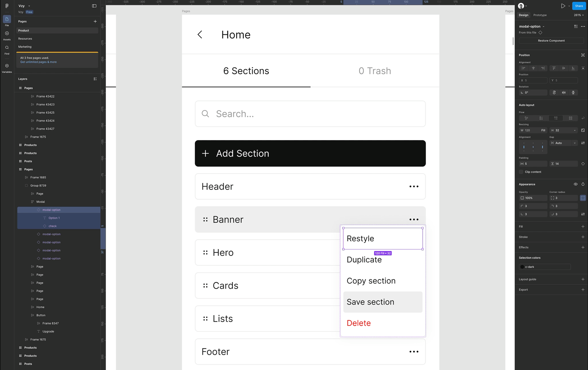Viewport: 588px width, 370px height.
Task: Toggle individual corner radius button
Action: click(x=583, y=198)
